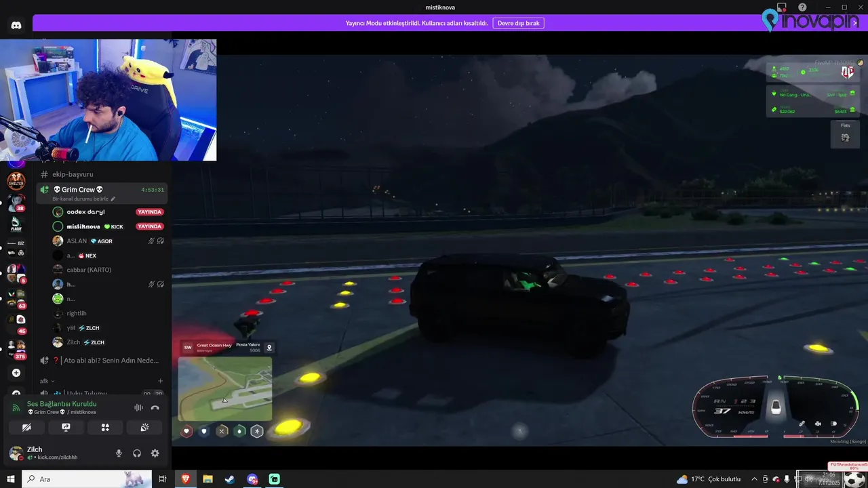Image resolution: width=868 pixels, height=488 pixels.
Task: Click the red heart health status icon
Action: 186,431
